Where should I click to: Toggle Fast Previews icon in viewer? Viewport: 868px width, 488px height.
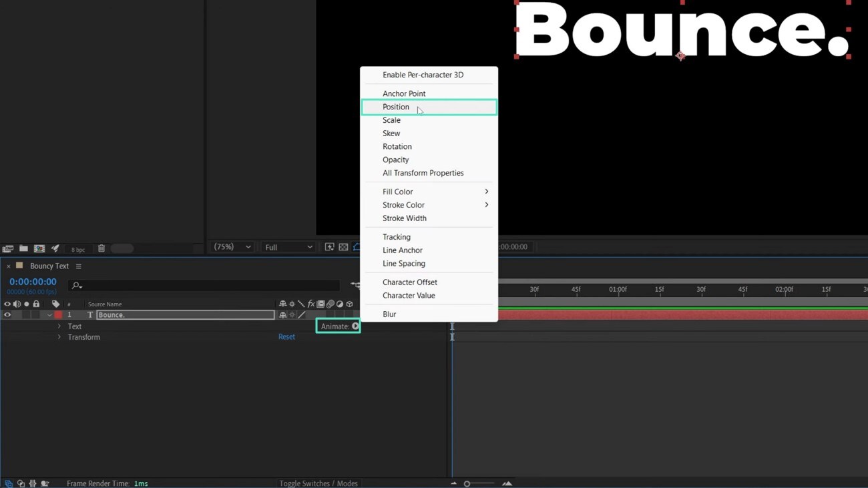[x=329, y=247]
